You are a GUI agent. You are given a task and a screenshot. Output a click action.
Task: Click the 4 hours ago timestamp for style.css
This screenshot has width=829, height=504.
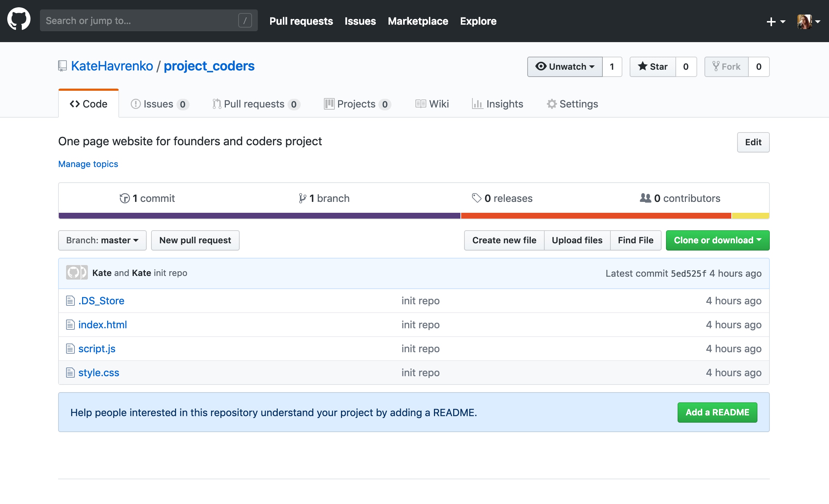coord(733,373)
